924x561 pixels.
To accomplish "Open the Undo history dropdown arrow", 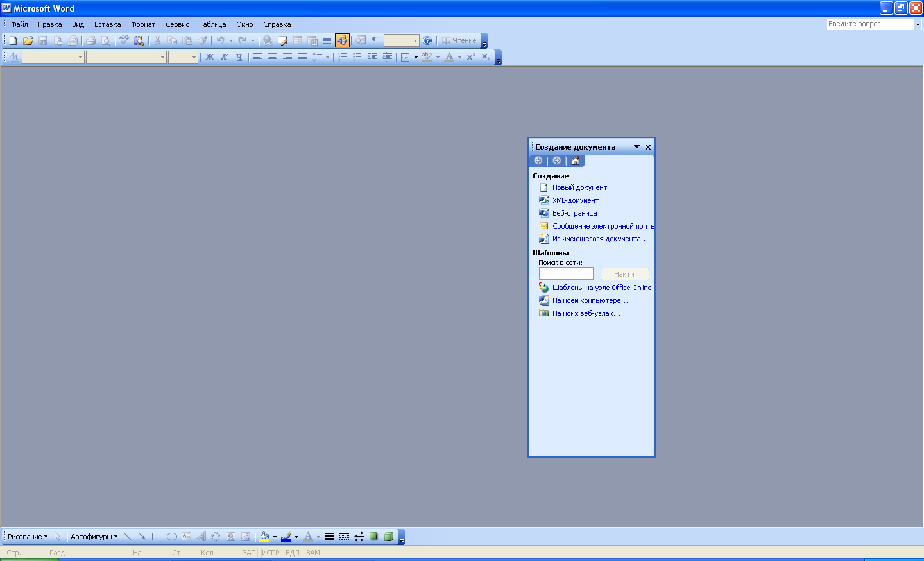I will point(232,40).
